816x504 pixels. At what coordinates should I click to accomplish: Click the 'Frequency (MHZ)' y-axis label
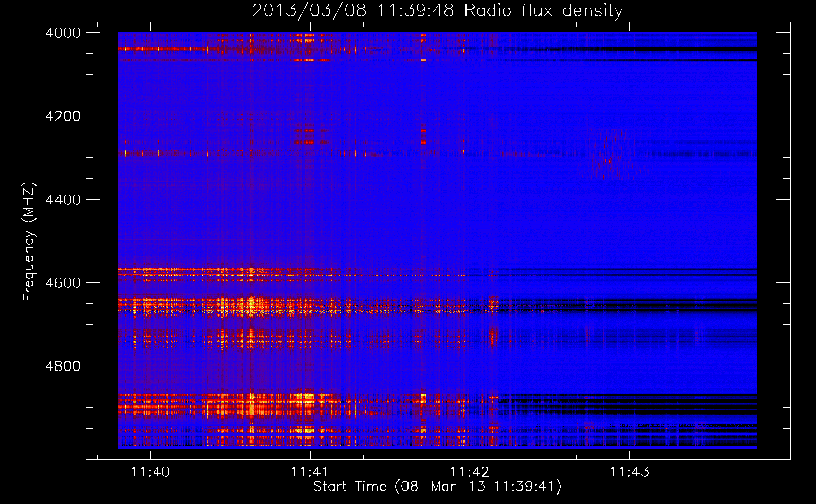click(x=29, y=242)
